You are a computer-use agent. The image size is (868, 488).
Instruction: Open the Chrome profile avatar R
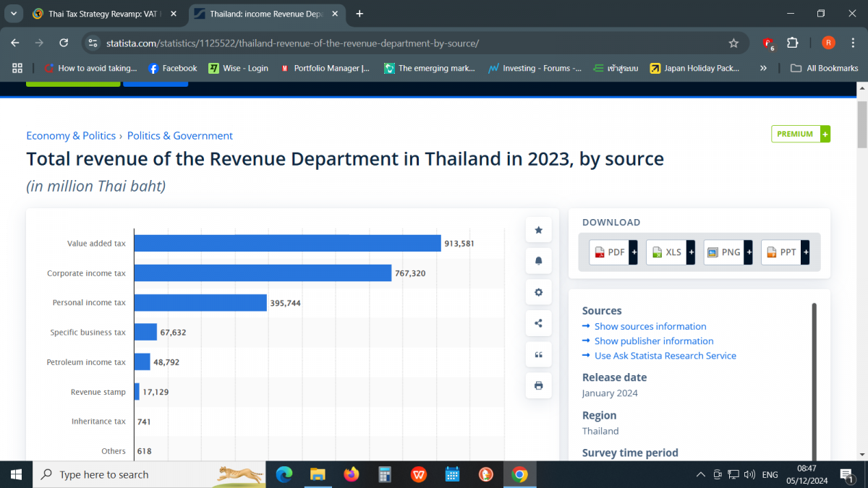[828, 43]
